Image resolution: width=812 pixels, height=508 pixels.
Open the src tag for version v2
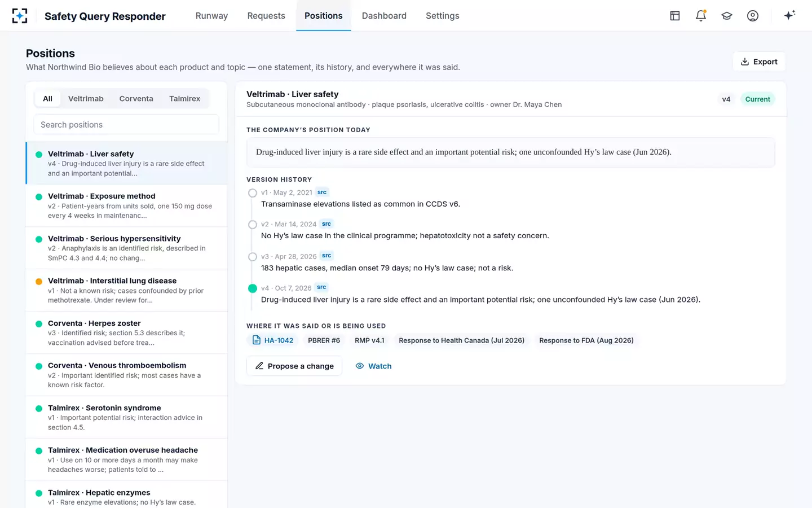(x=326, y=224)
